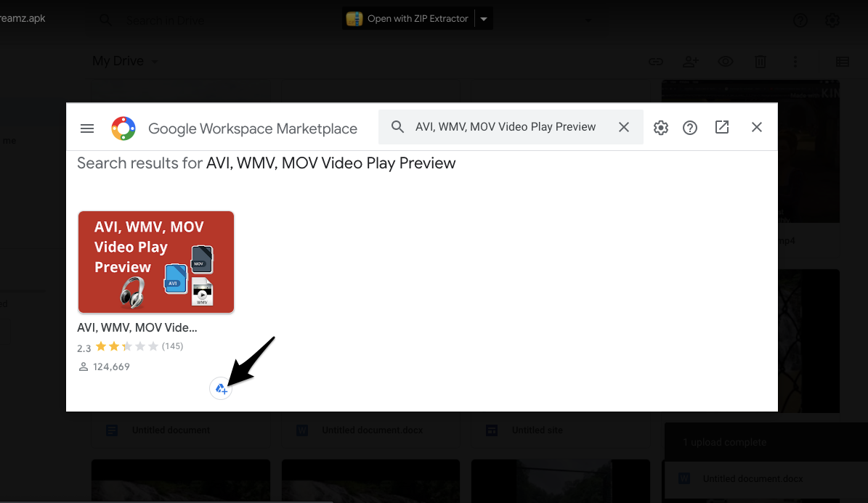Open the AVI, WMV, MOV app thumbnail
868x503 pixels.
[x=156, y=262]
